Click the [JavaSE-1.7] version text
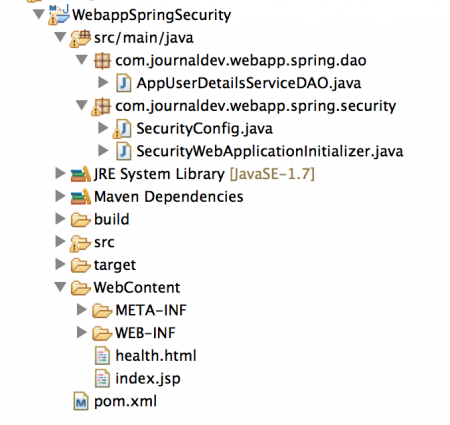The width and height of the screenshot is (450, 425). coord(272,174)
